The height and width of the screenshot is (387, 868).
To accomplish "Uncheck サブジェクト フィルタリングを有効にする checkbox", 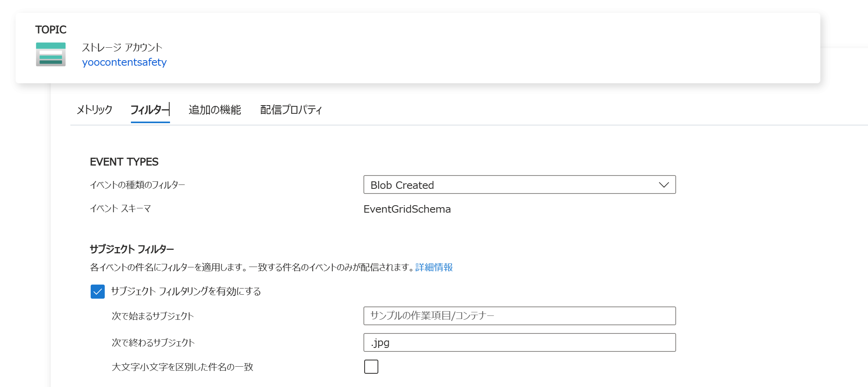I will (x=98, y=292).
